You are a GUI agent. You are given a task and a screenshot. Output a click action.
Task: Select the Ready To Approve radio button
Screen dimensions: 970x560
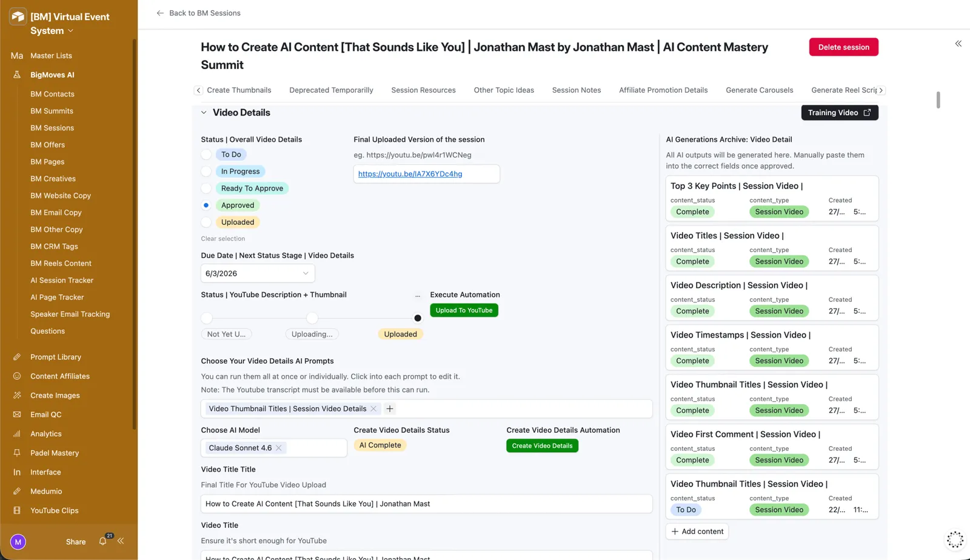click(x=206, y=188)
